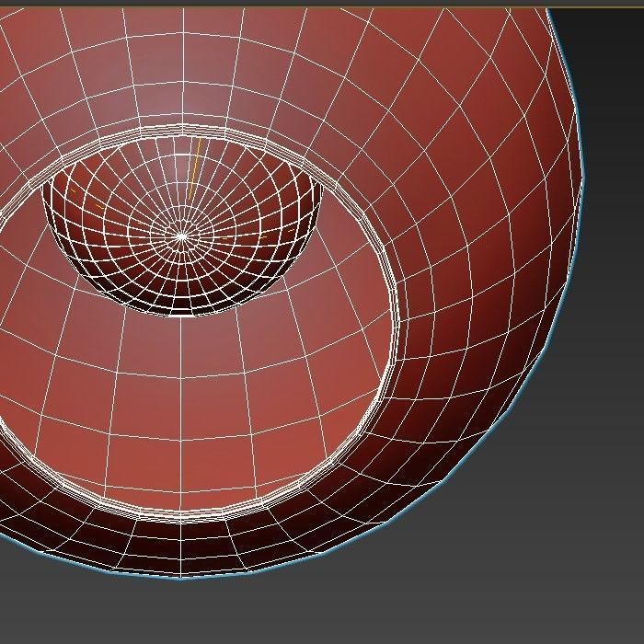The image size is (644, 644).
Task: Click the center pole vertex of inner sphere
Action: point(182,236)
